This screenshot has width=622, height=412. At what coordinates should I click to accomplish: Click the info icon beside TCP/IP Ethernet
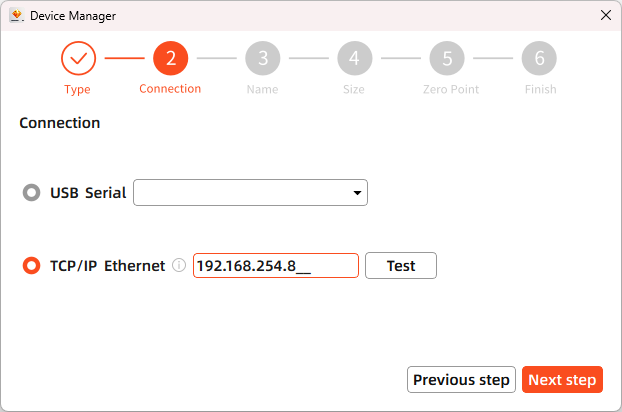tap(179, 266)
